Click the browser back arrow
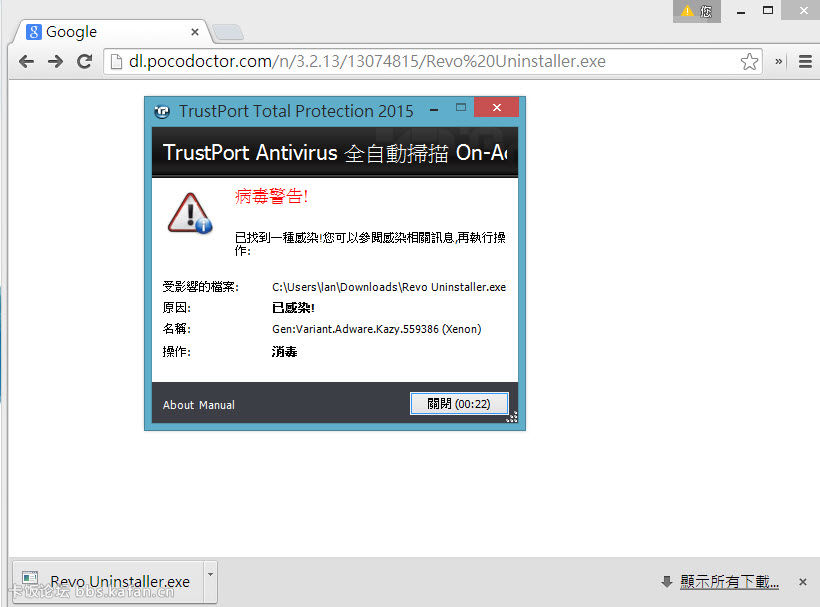 pyautogui.click(x=26, y=61)
